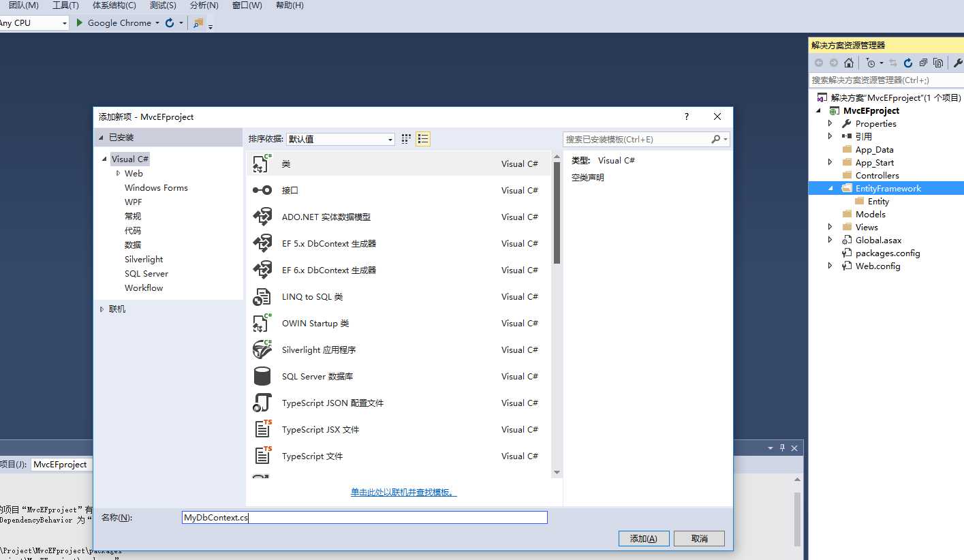The image size is (964, 560).
Task: Select Silverlight 应用程序 template
Action: (399, 349)
